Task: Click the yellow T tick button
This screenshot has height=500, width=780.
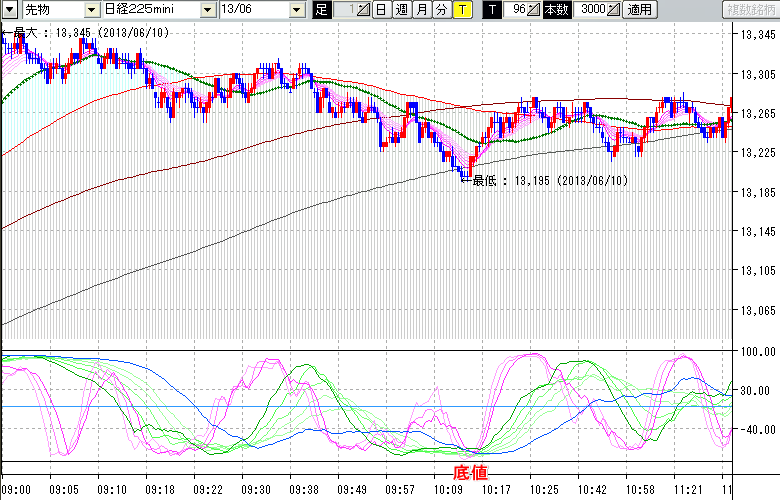Action: tap(462, 10)
